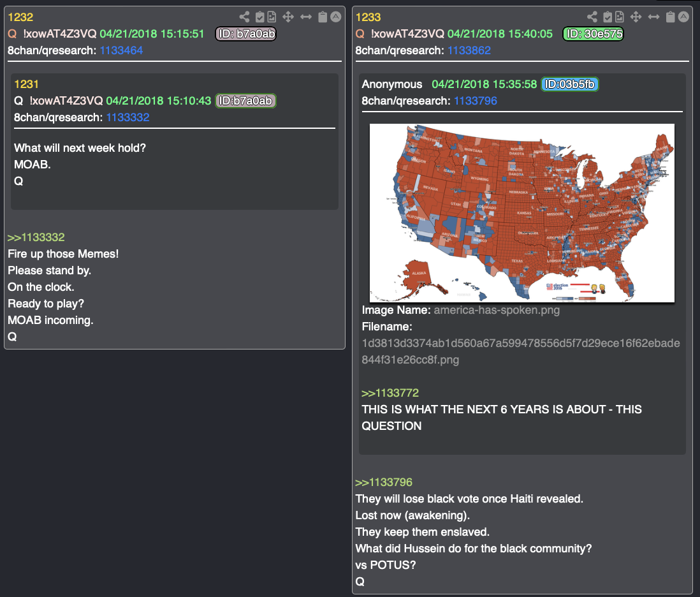This screenshot has width=700, height=597.
Task: Open the US election map image
Action: tap(522, 213)
